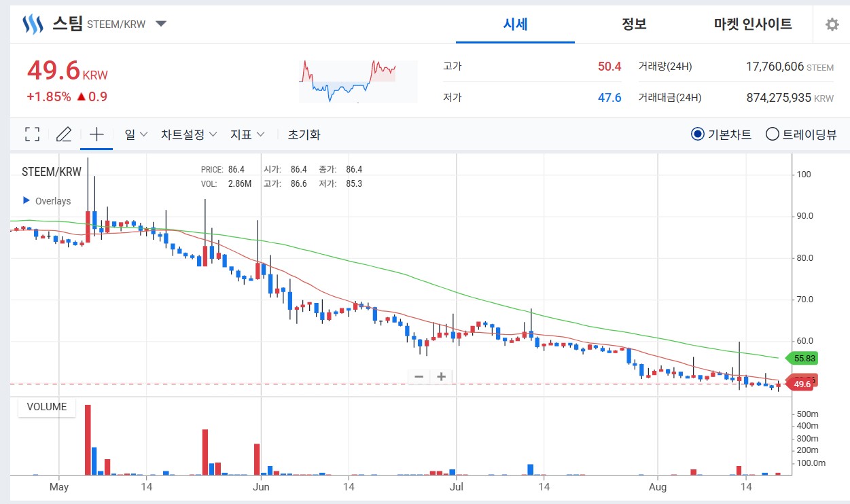850x504 pixels.
Task: Zoom in chart with plus button
Action: point(442,376)
